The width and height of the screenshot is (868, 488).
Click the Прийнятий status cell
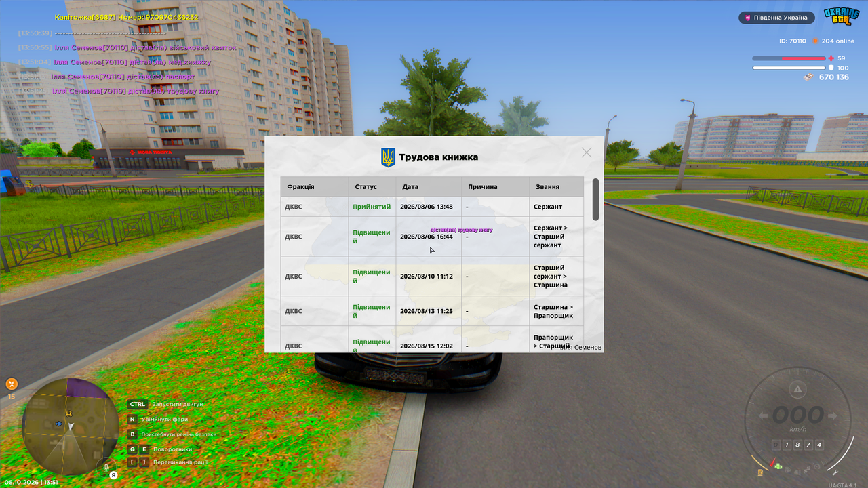click(372, 207)
